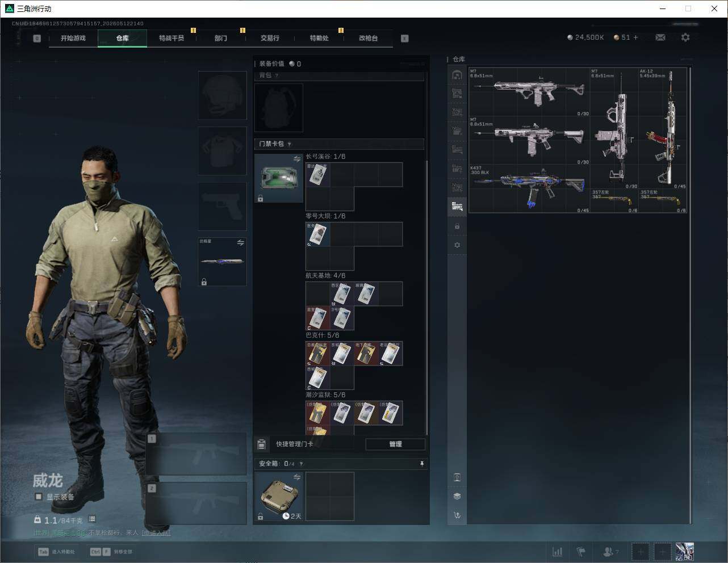The width and height of the screenshot is (728, 563).
Task: Click the plus next to 51 currency
Action: pos(635,37)
